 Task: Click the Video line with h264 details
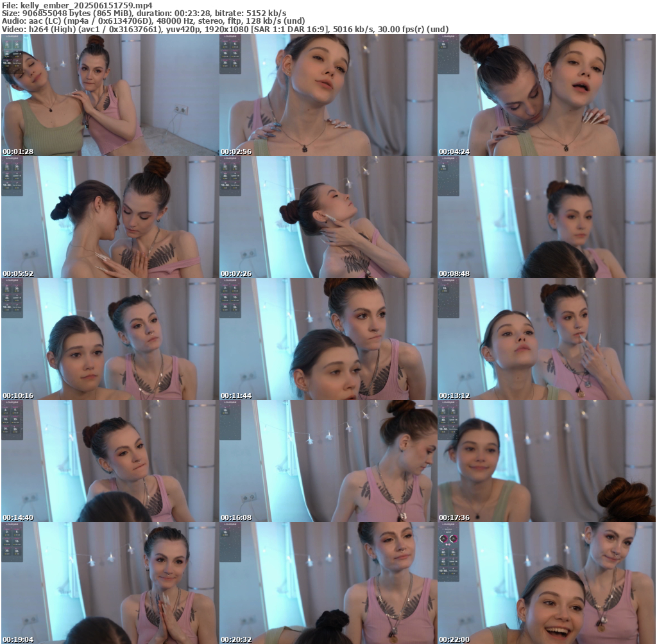[225, 30]
